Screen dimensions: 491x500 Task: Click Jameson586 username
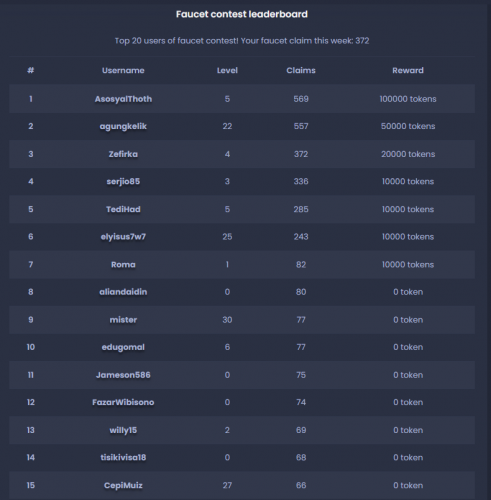[x=123, y=375]
